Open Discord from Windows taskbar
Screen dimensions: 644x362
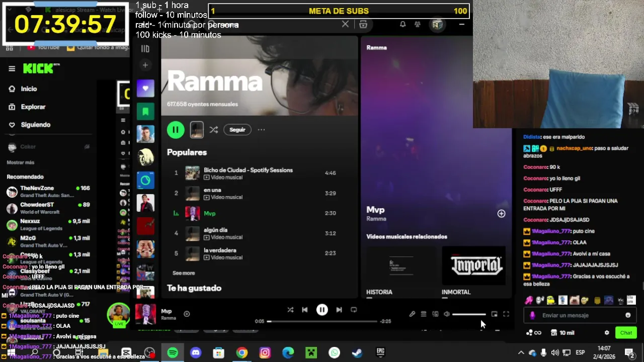pos(196,353)
